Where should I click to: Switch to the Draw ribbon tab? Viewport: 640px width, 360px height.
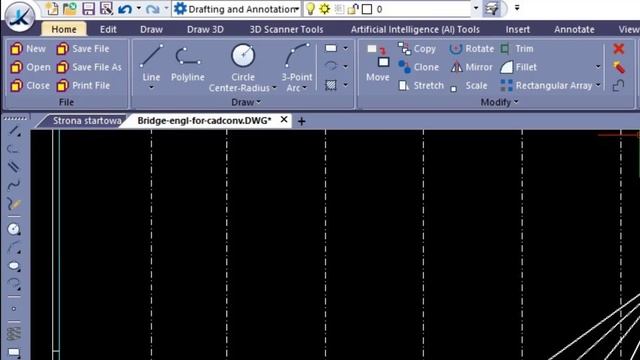(151, 29)
